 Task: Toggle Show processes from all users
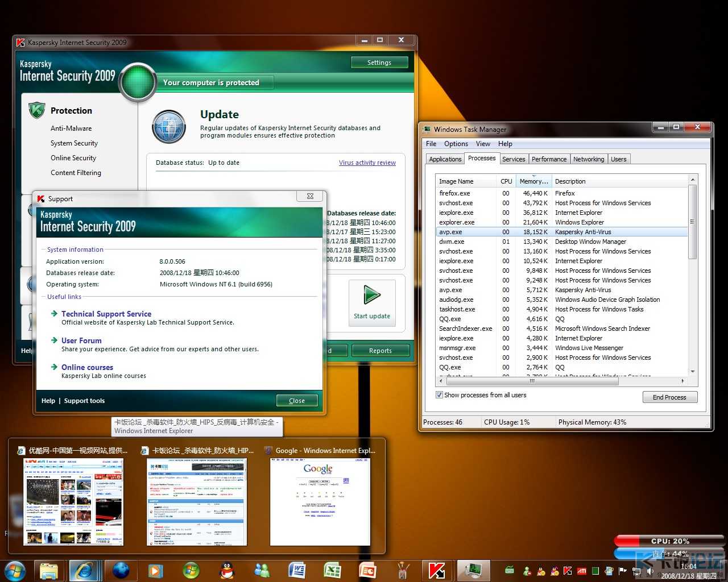coord(439,395)
